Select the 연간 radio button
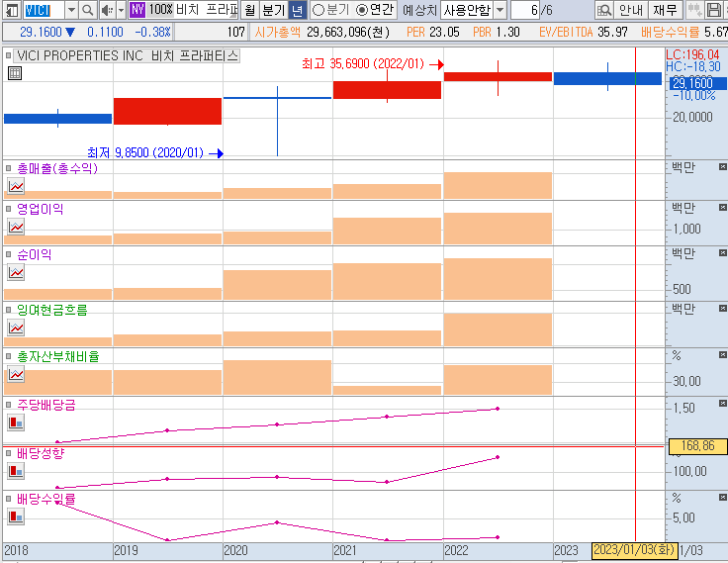The height and width of the screenshot is (563, 728). pyautogui.click(x=362, y=10)
